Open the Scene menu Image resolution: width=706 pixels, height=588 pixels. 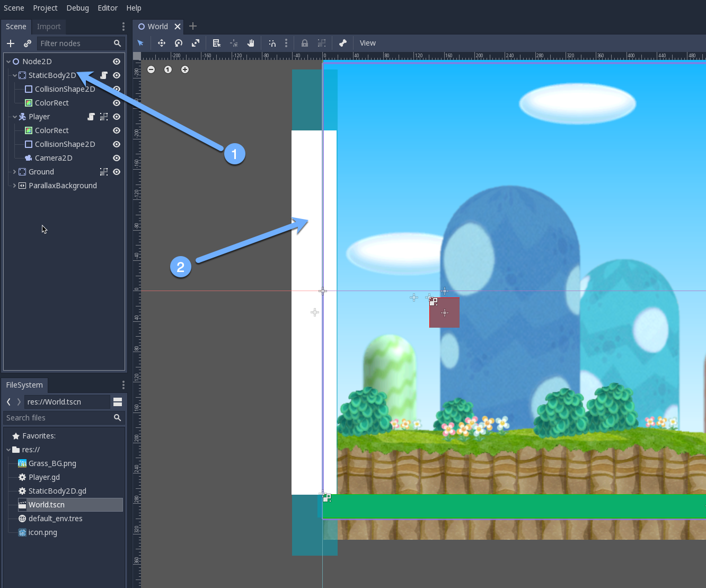pos(14,8)
